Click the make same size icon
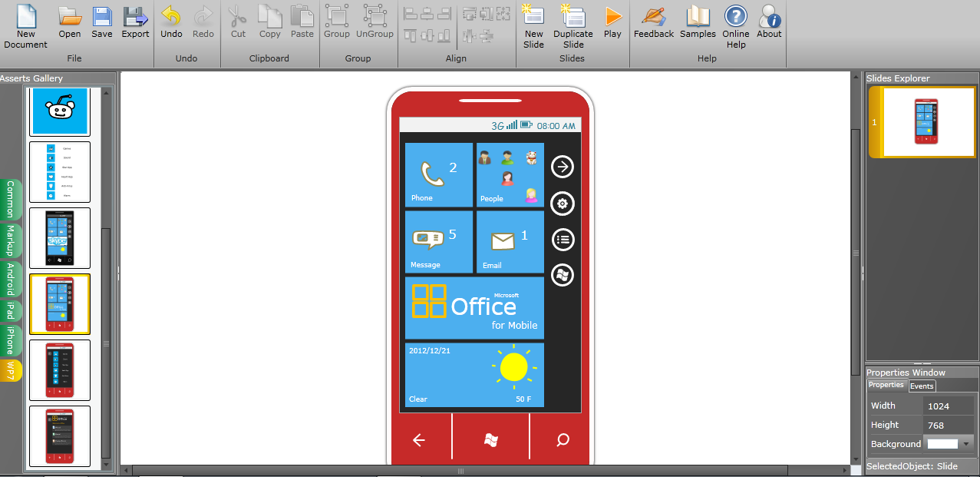The height and width of the screenshot is (477, 980). pyautogui.click(x=503, y=13)
